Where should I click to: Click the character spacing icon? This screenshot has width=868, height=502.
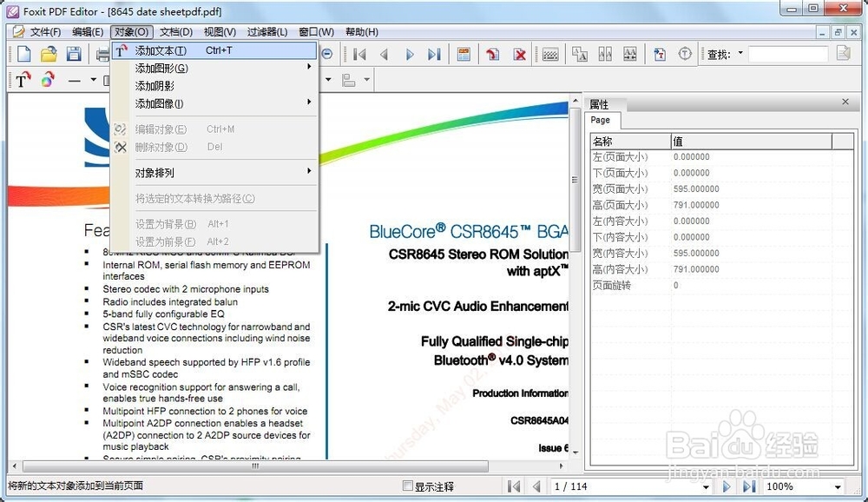[605, 54]
